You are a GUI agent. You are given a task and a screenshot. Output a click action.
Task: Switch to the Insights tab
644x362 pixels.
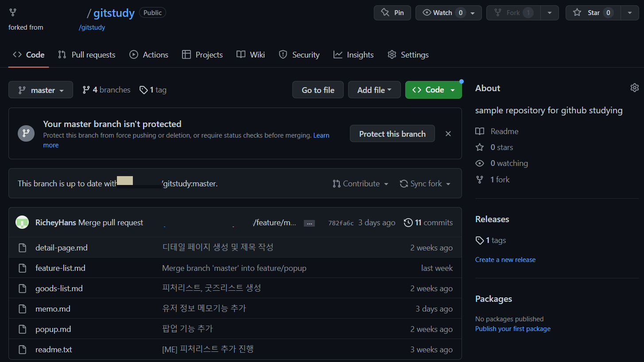[x=353, y=55]
